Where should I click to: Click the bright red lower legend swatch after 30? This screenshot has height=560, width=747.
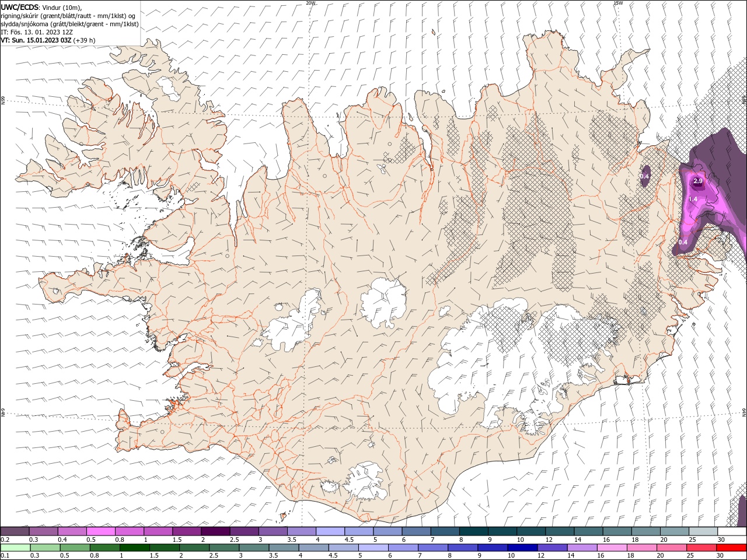[731, 548]
